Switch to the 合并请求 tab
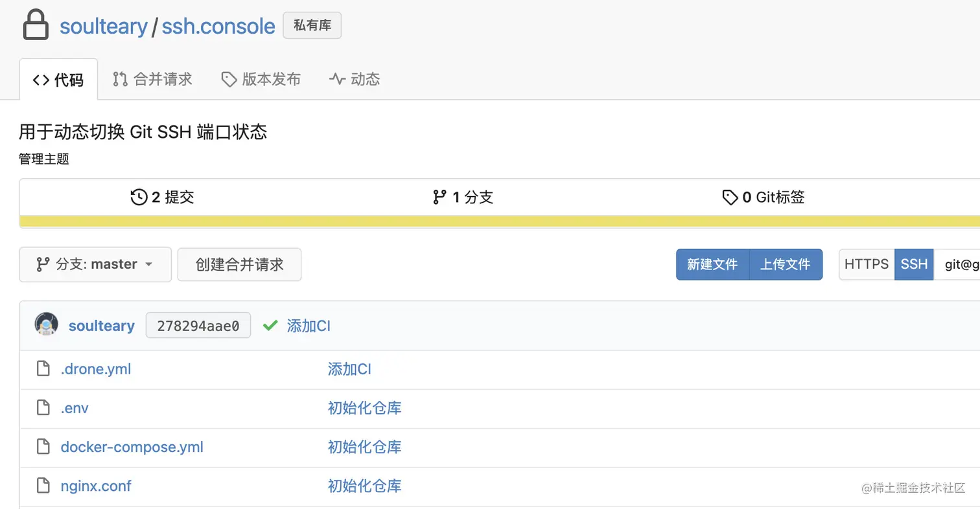 152,79
